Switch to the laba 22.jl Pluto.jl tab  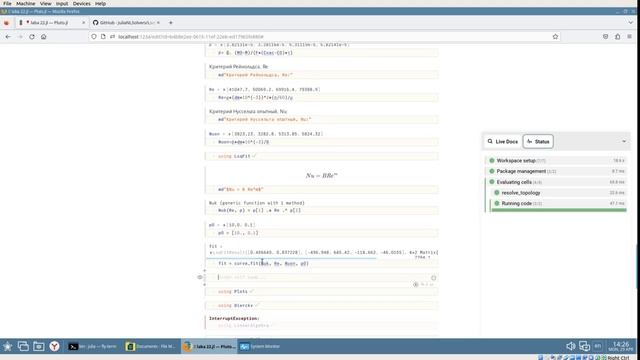point(51,23)
